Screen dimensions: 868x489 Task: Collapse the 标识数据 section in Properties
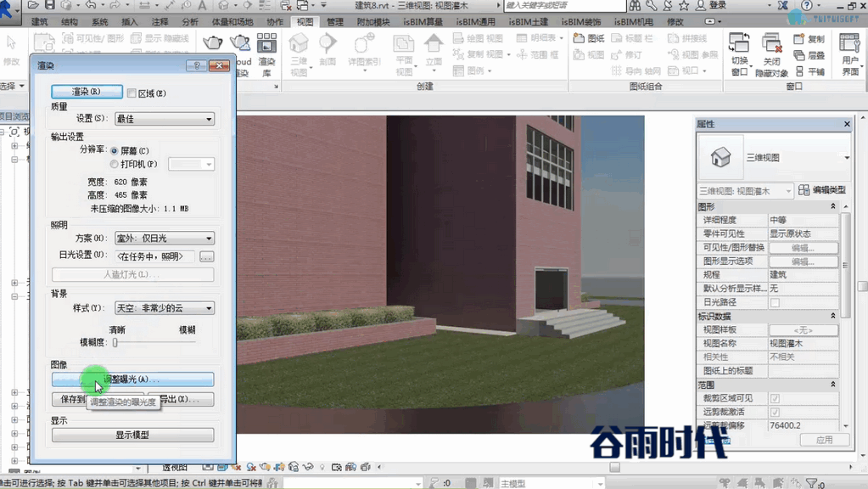[x=833, y=316]
